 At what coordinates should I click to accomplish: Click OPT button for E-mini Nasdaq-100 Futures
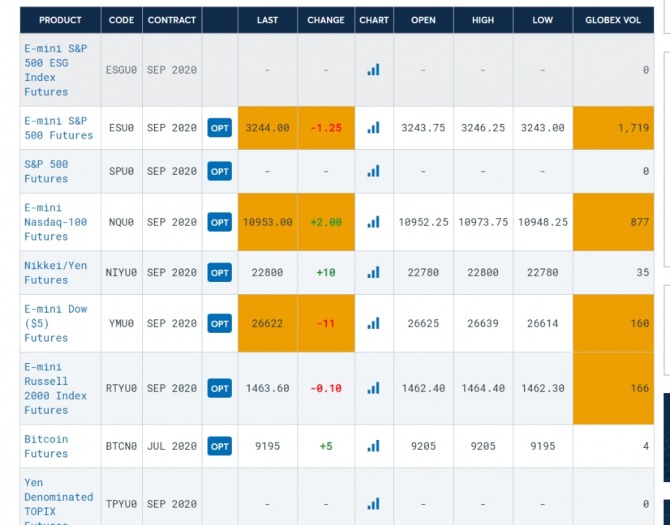(220, 222)
